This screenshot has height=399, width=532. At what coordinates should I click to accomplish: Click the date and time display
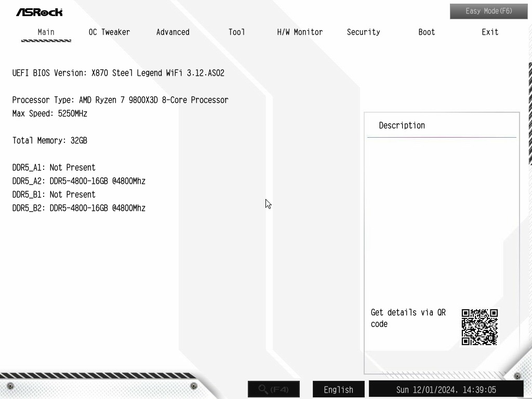point(446,389)
